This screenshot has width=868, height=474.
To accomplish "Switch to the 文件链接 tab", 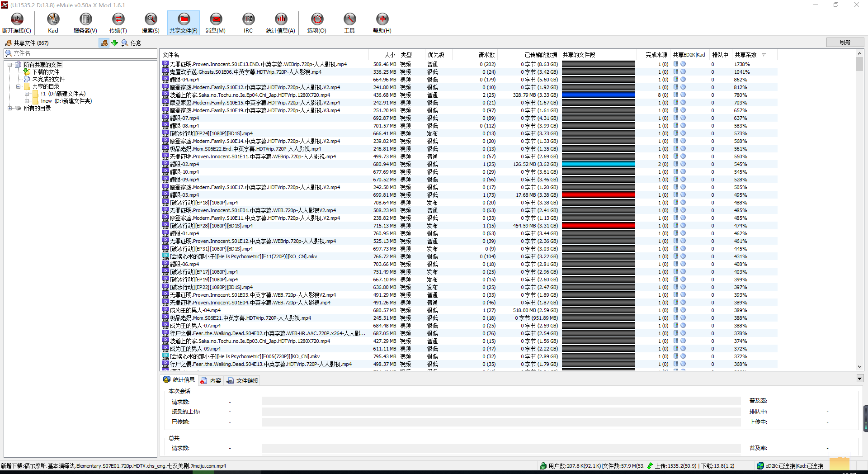I will click(x=243, y=380).
